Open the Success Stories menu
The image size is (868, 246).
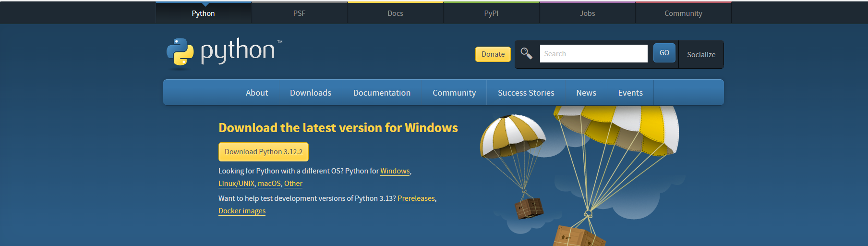(526, 93)
